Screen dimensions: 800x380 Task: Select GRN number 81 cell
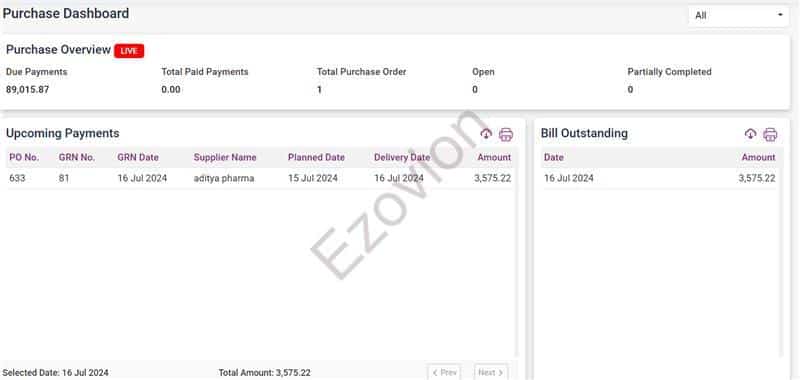pos(64,179)
